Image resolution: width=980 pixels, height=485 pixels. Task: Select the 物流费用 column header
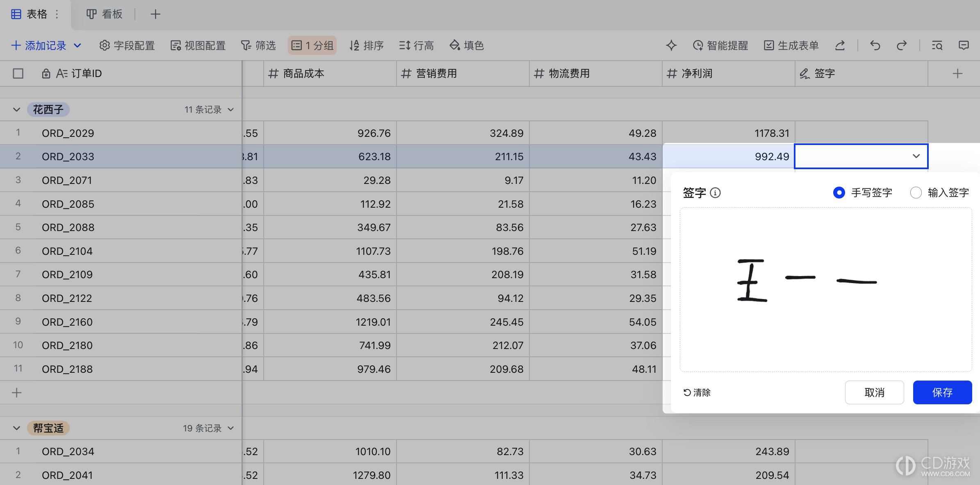[595, 74]
